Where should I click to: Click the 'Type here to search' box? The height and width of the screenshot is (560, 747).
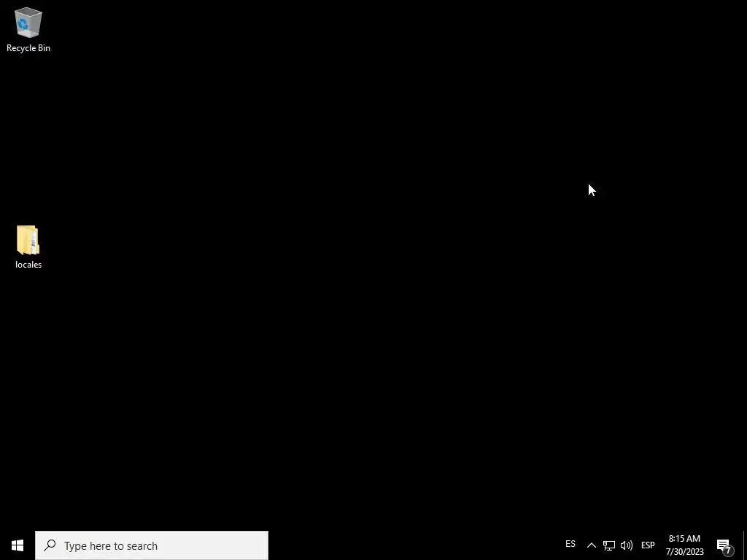[x=152, y=545]
